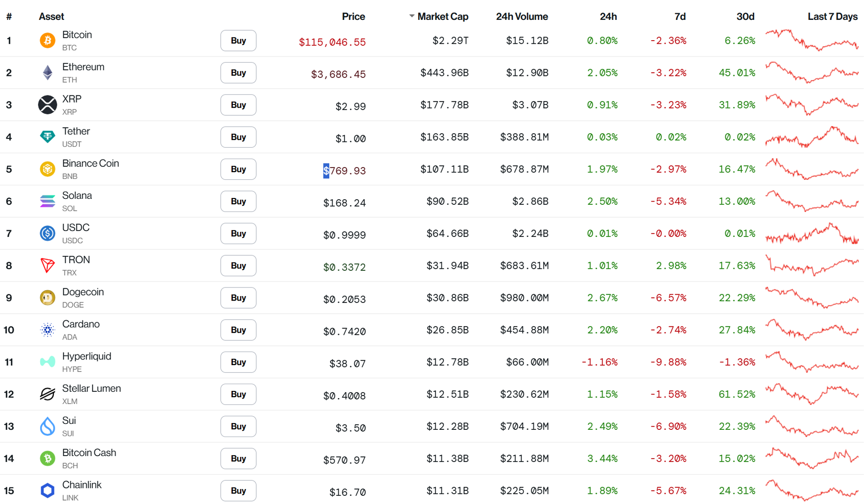Open the Chainlink asset name link

[81, 485]
